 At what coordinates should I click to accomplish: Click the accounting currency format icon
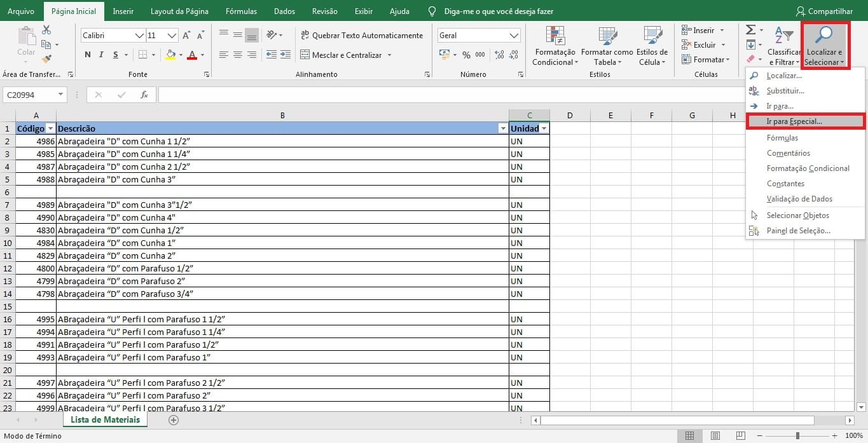[x=444, y=55]
